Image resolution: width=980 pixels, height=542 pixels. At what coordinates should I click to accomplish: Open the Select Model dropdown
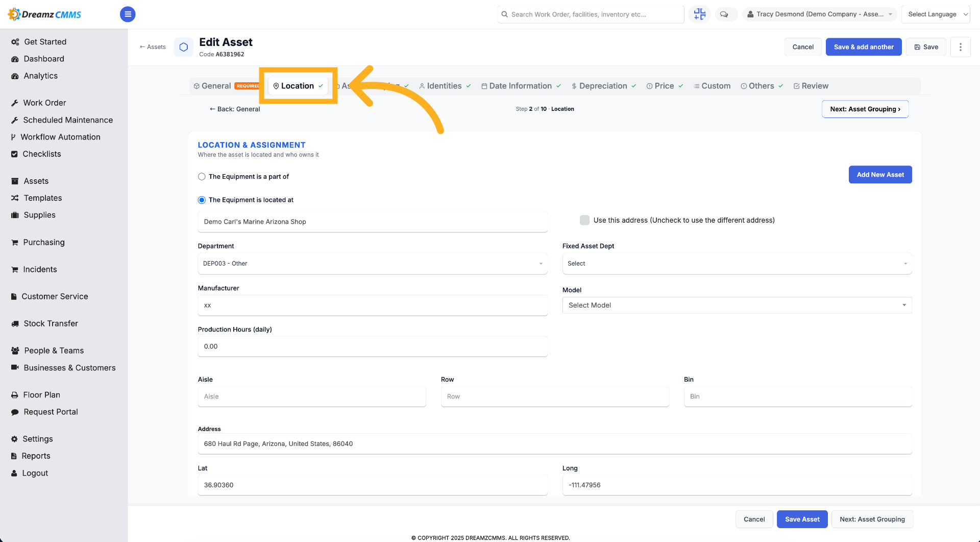[x=737, y=305]
